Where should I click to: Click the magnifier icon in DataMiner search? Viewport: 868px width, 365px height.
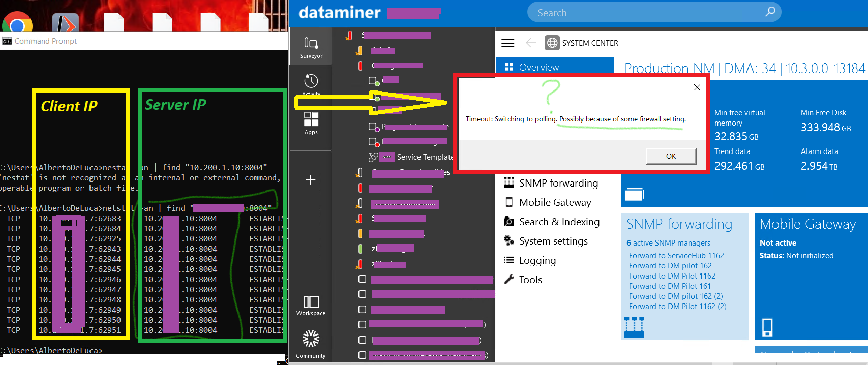(770, 12)
